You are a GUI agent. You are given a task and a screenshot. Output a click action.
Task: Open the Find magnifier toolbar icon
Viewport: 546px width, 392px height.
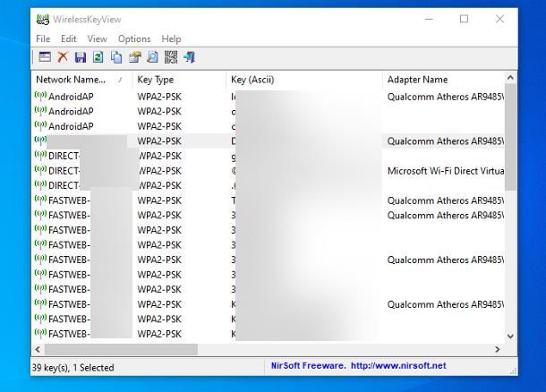click(152, 57)
